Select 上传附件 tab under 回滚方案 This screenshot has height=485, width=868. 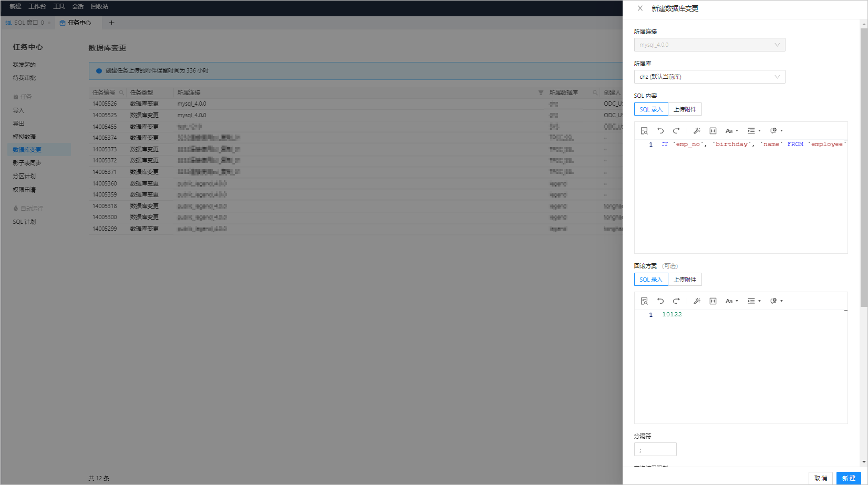685,280
